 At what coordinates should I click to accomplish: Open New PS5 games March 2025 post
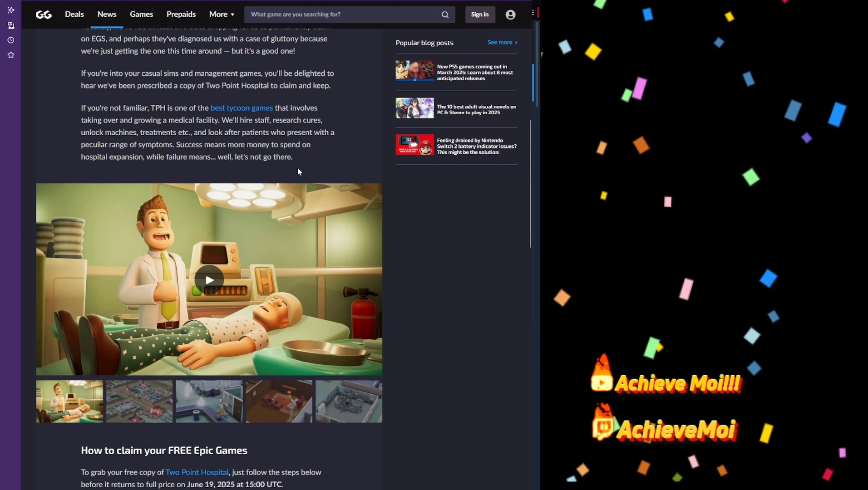point(476,73)
